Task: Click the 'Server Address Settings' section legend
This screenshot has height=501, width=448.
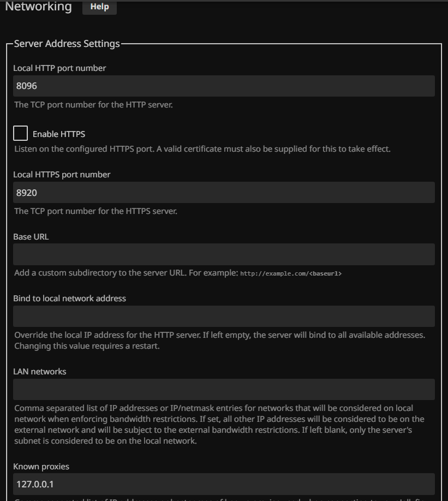Action: (x=67, y=44)
